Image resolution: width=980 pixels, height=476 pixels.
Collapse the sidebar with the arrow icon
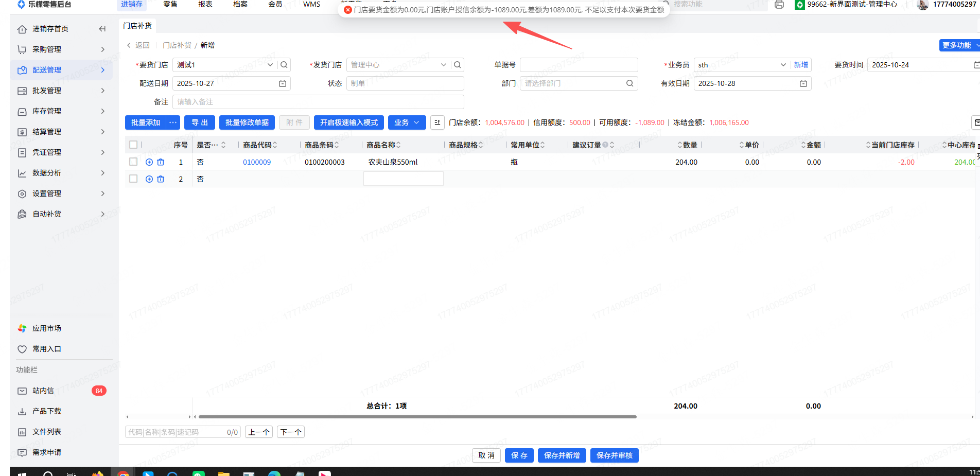pos(102,29)
